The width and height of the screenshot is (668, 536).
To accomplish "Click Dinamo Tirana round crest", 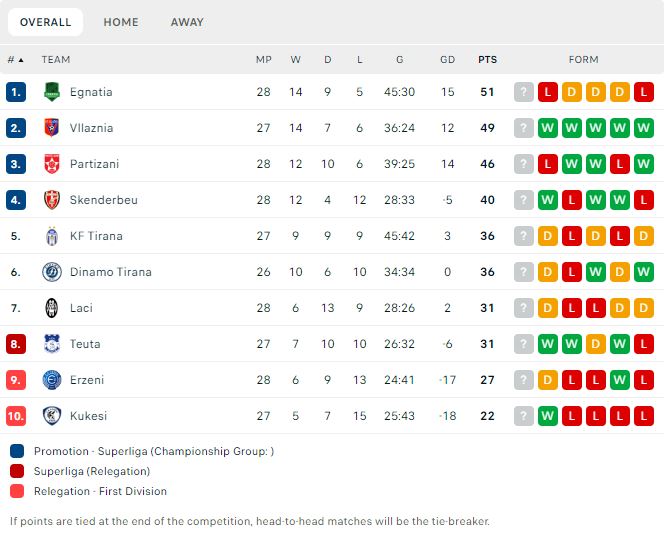I will 52,272.
